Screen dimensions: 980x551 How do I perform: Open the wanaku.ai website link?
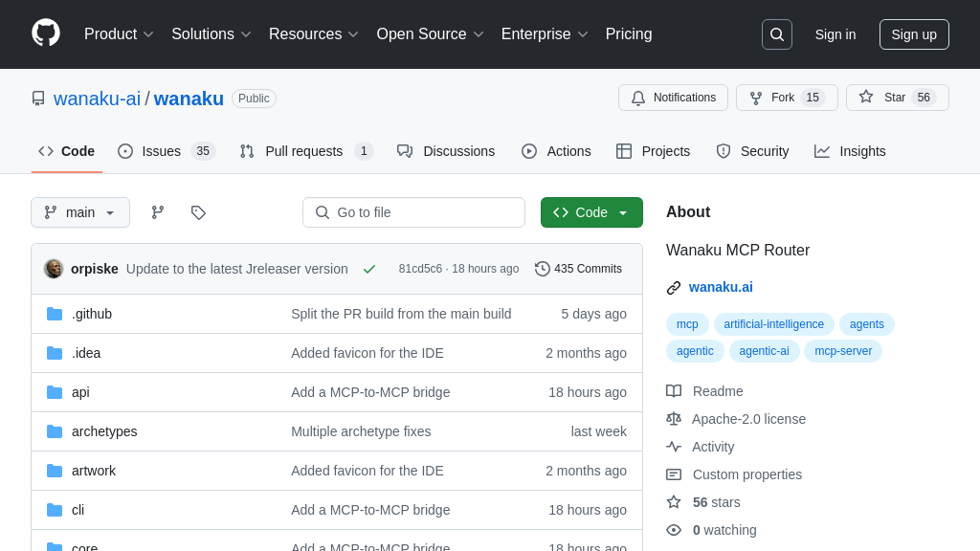click(721, 287)
